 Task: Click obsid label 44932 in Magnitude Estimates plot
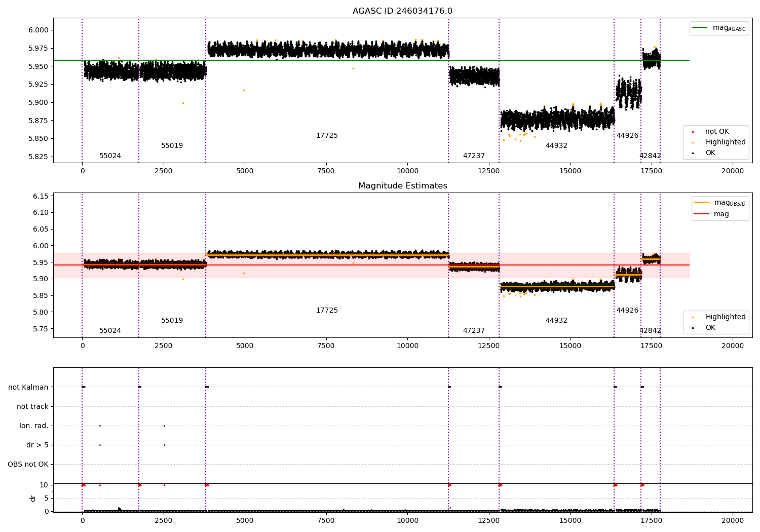556,321
